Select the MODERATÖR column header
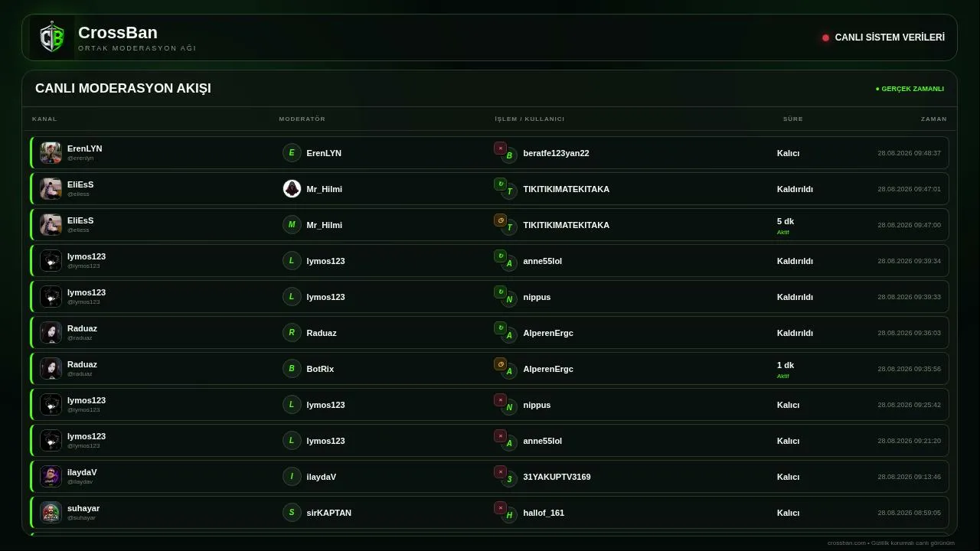Image resolution: width=980 pixels, height=551 pixels. coord(302,119)
